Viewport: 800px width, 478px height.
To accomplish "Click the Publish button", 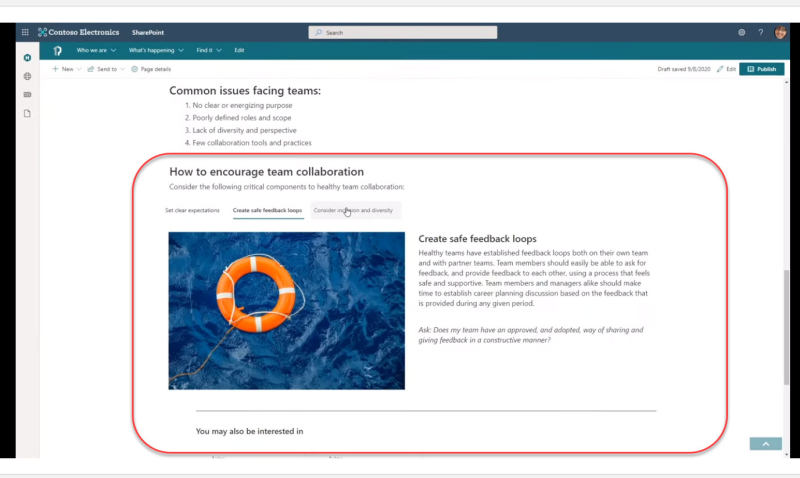I will tap(761, 69).
